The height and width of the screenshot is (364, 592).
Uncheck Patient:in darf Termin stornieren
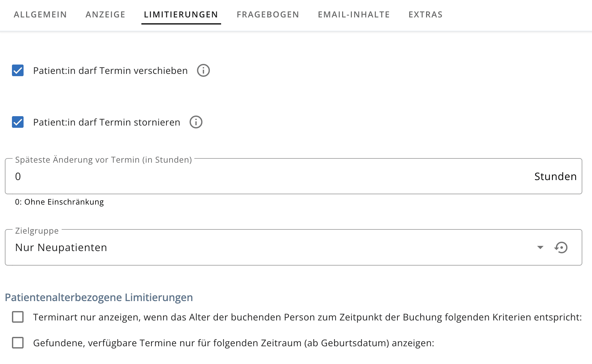(18, 122)
